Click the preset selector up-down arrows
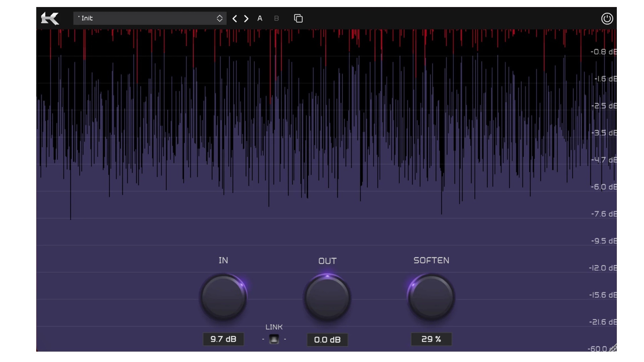644x362 pixels. point(219,18)
